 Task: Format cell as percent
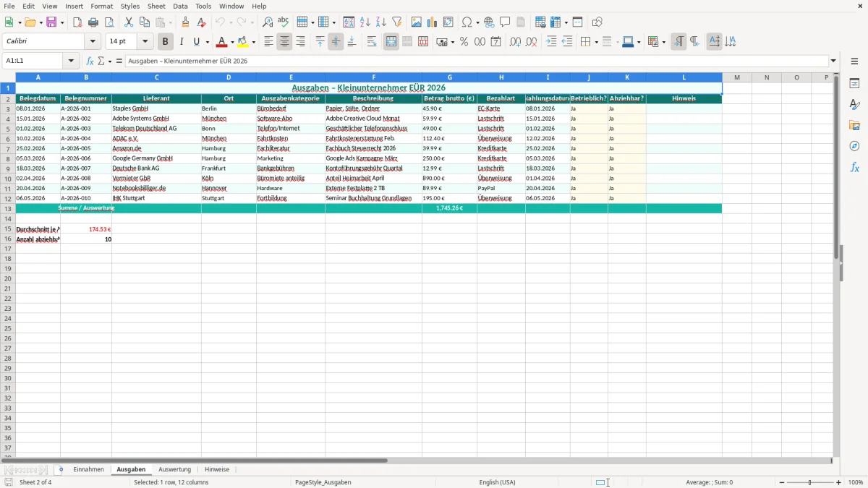(464, 42)
